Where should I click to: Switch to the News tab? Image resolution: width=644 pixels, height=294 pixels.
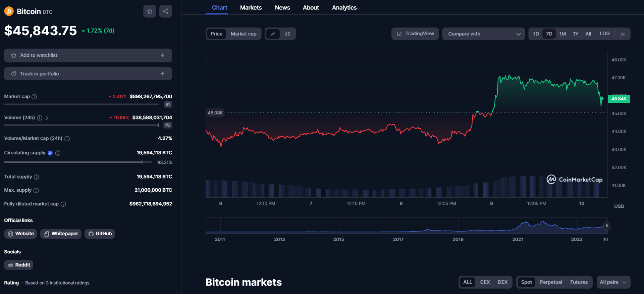(282, 8)
